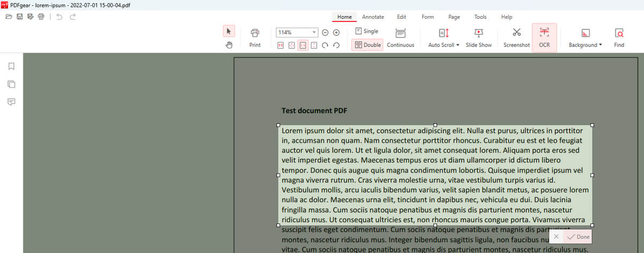
Task: Toggle Double page view
Action: tap(368, 45)
